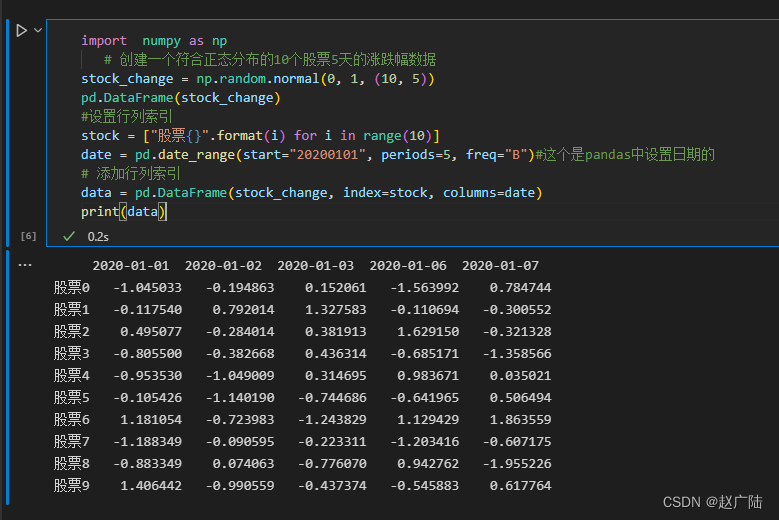779x520 pixels.
Task: Click value 1.863559 in output
Action: (521, 419)
